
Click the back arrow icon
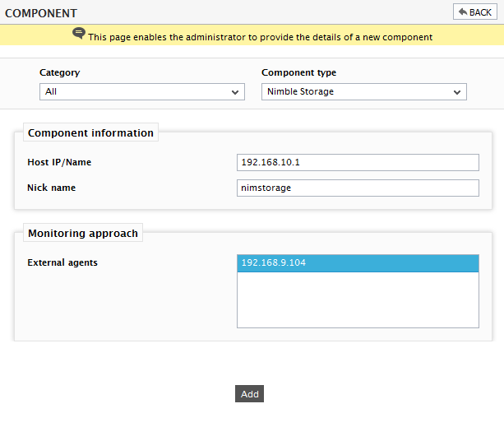tap(463, 12)
